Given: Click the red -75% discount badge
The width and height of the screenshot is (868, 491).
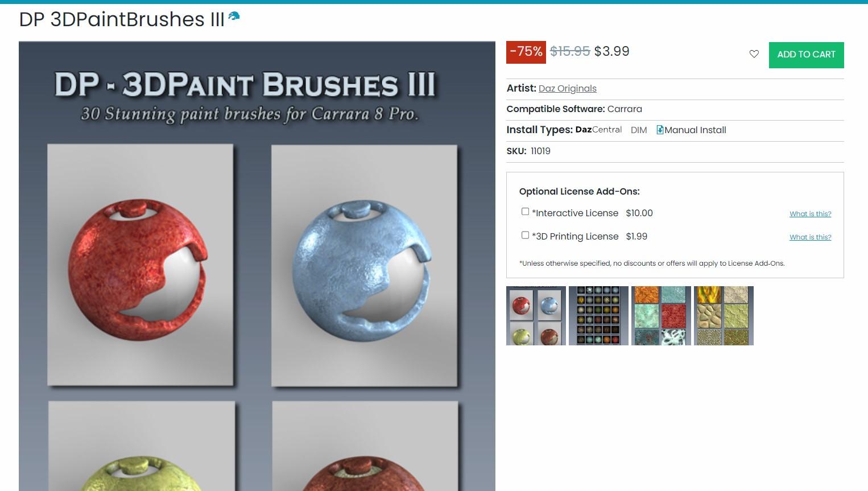Looking at the screenshot, I should 526,52.
